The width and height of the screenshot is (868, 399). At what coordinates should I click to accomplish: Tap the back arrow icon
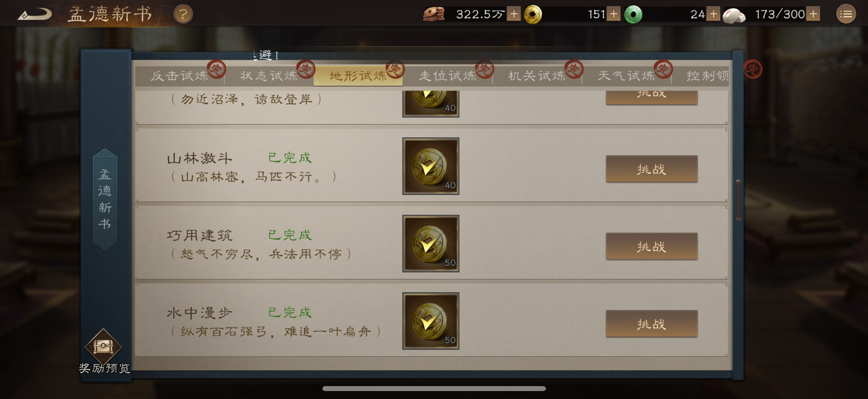click(x=34, y=14)
